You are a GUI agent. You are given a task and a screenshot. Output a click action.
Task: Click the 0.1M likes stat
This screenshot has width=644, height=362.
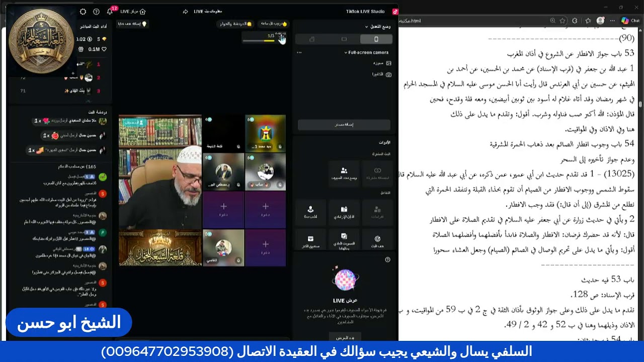click(98, 49)
